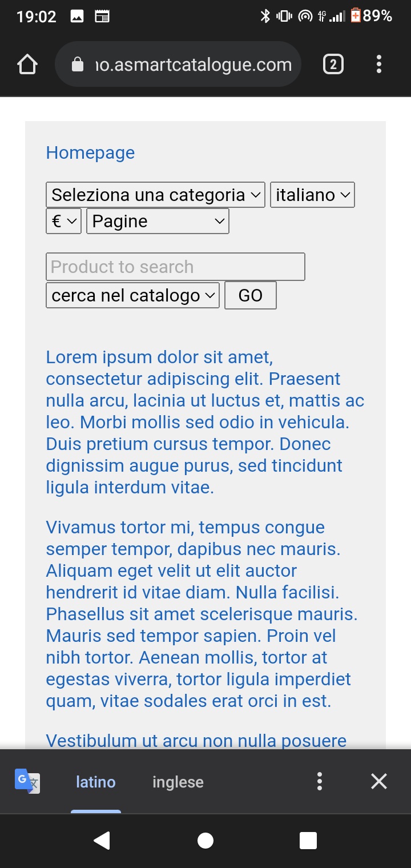Image resolution: width=411 pixels, height=868 pixels.
Task: Tap Android home circle button
Action: [x=205, y=841]
